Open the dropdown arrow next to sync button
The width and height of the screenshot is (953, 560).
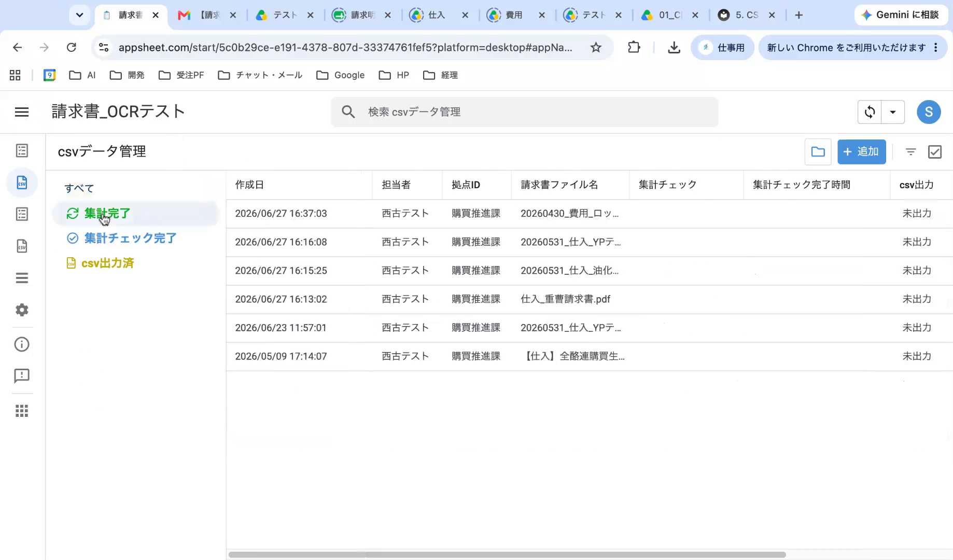point(893,112)
